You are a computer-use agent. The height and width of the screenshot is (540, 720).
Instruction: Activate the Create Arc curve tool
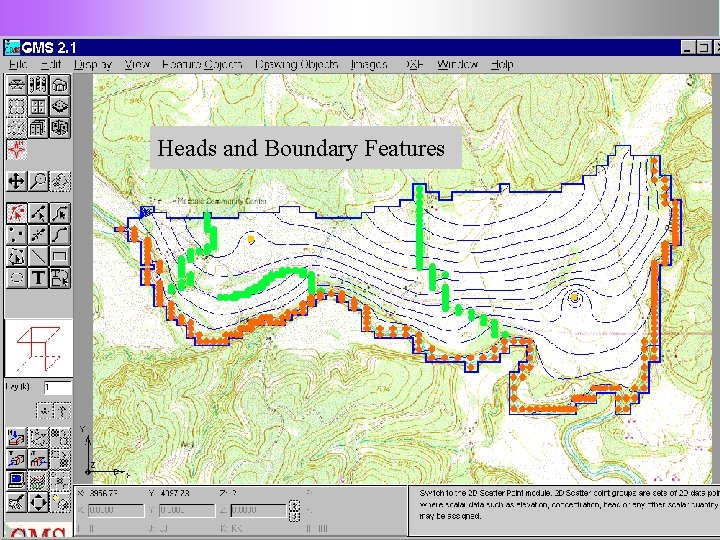[60, 235]
